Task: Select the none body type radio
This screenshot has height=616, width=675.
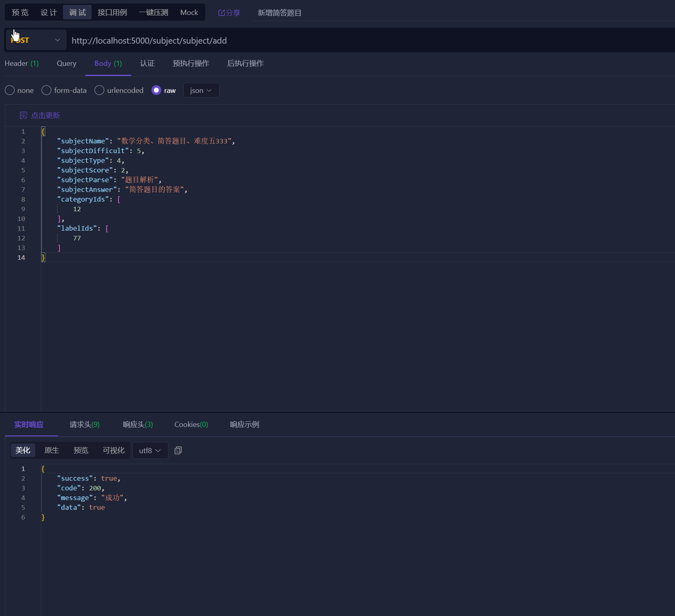Action: tap(10, 90)
